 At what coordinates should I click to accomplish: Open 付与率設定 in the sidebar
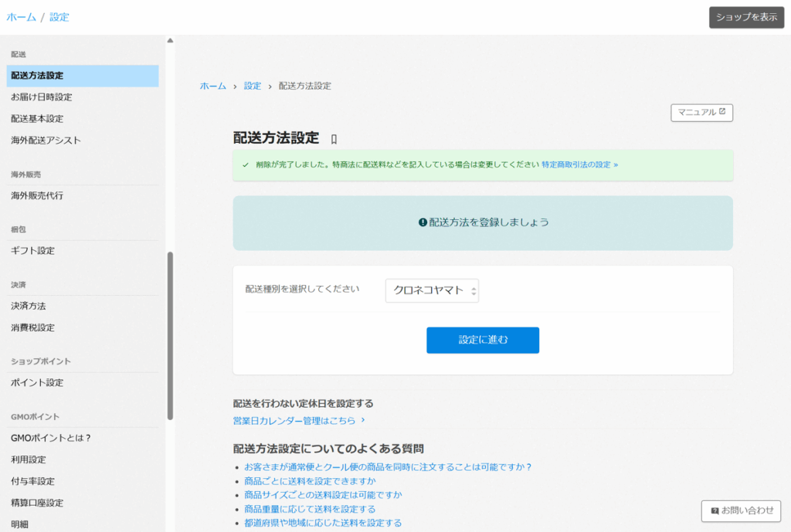[32, 482]
